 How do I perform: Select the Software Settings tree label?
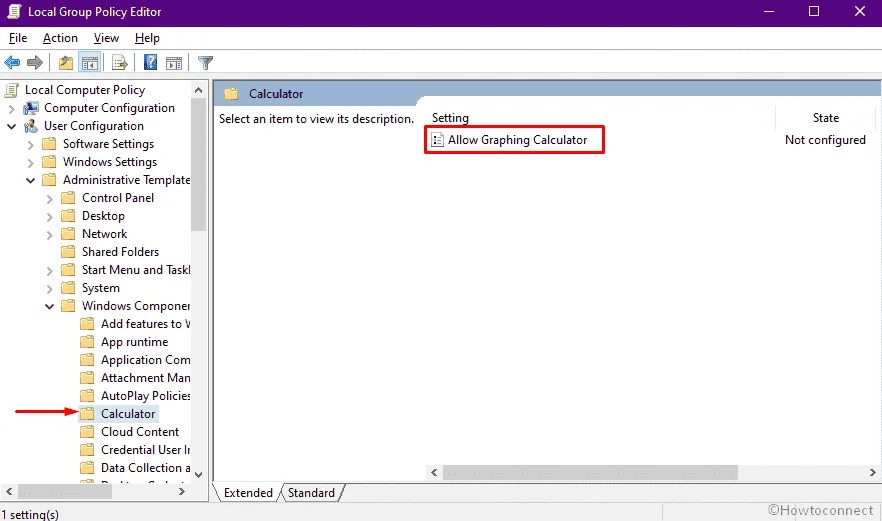[108, 144]
